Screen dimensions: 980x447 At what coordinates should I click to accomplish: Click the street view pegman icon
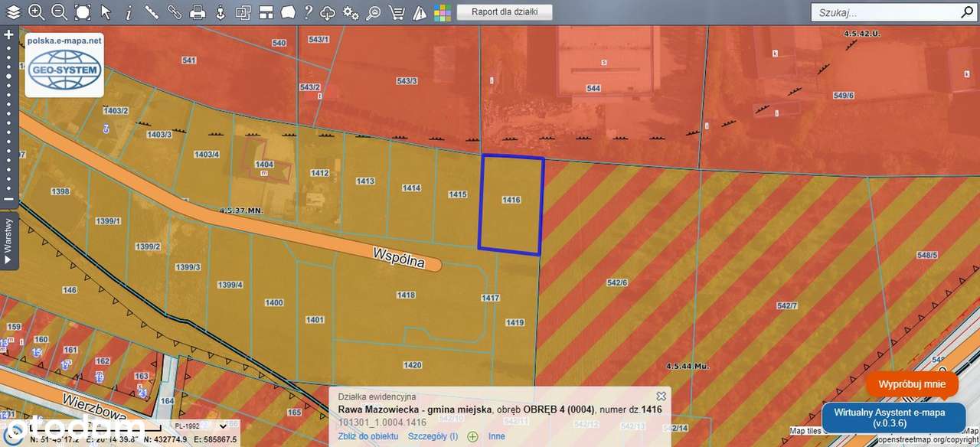point(220,11)
